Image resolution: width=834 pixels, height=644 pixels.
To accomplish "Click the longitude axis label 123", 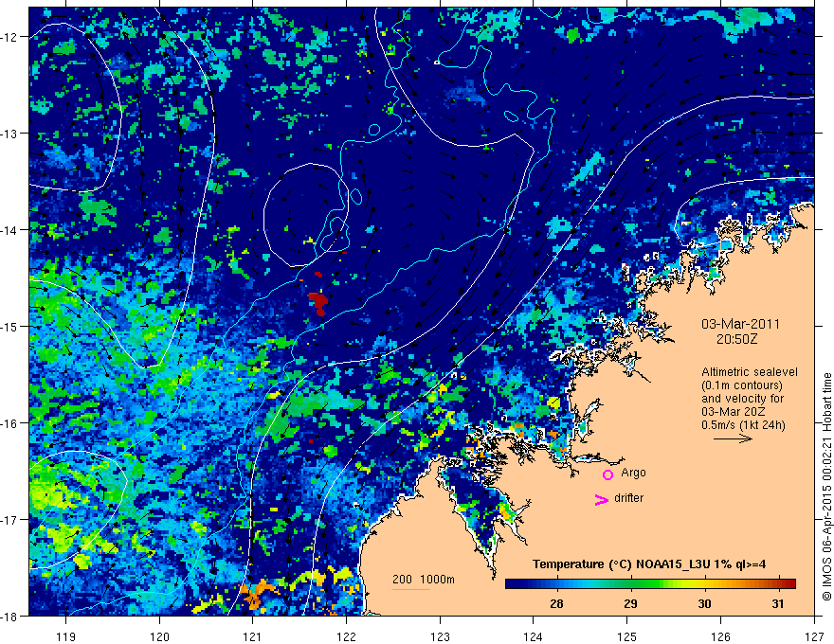I will (x=440, y=636).
